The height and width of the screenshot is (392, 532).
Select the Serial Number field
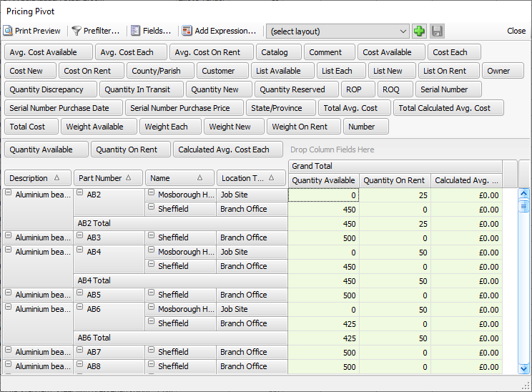[448, 89]
